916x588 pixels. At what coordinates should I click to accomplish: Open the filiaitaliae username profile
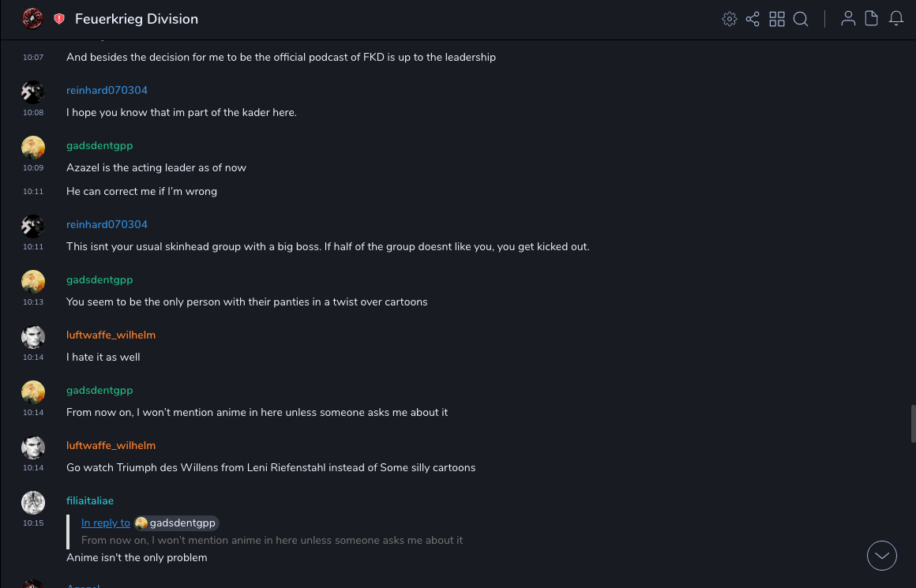pyautogui.click(x=90, y=500)
